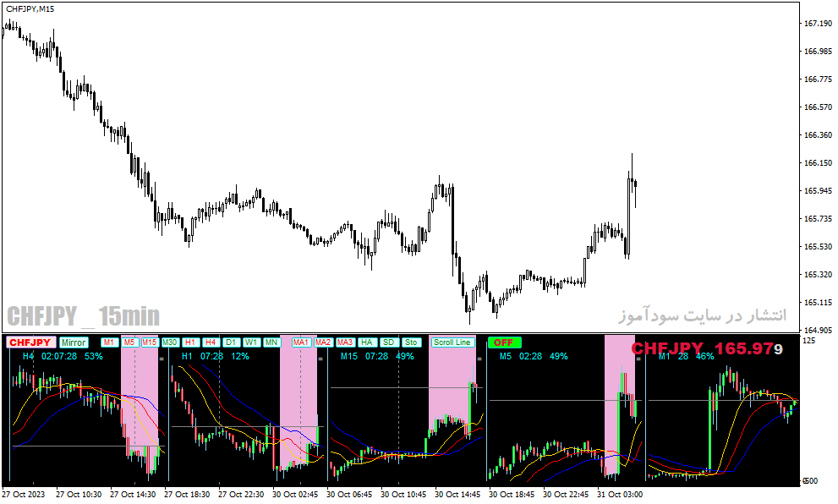This screenshot has height=504, width=838.
Task: Toggle the W1 timeframe button
Action: coord(250,342)
